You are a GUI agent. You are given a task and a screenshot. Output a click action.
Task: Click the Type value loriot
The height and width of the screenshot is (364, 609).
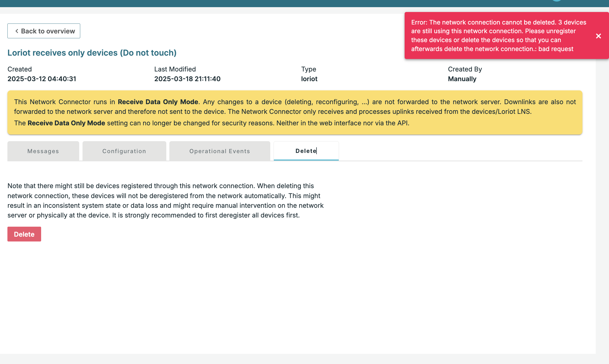click(x=309, y=79)
